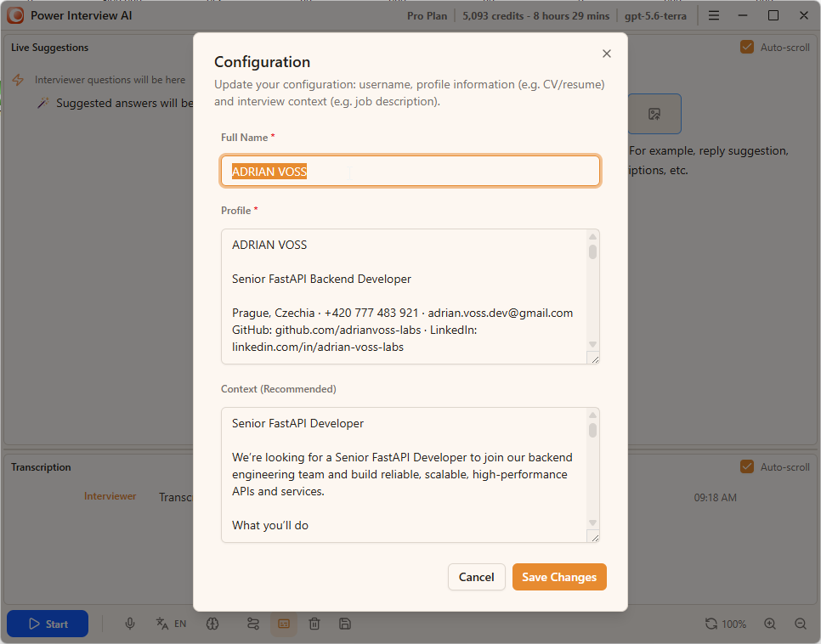Click the gpt-5.6-terra model label
The width and height of the screenshot is (821, 644).
[x=655, y=15]
